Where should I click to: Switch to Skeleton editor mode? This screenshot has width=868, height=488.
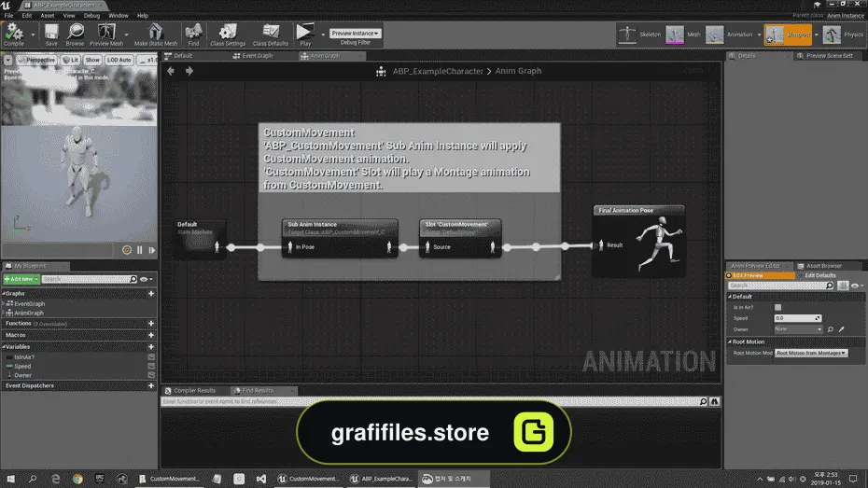639,35
